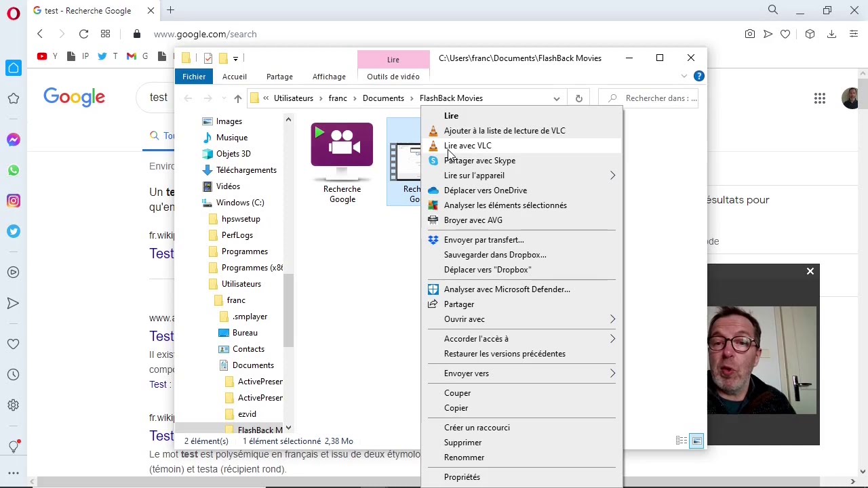Open Opera sidebar bookmarks star

click(x=14, y=98)
